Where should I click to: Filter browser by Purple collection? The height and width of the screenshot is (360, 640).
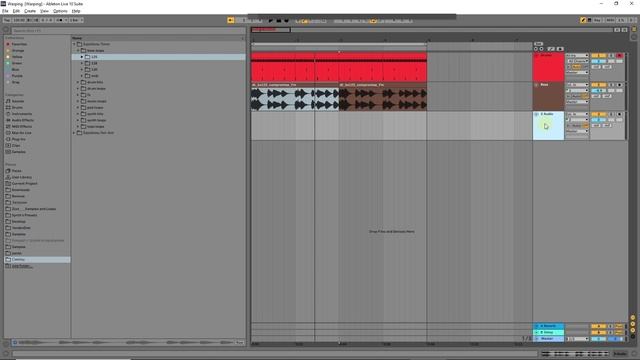pyautogui.click(x=17, y=76)
